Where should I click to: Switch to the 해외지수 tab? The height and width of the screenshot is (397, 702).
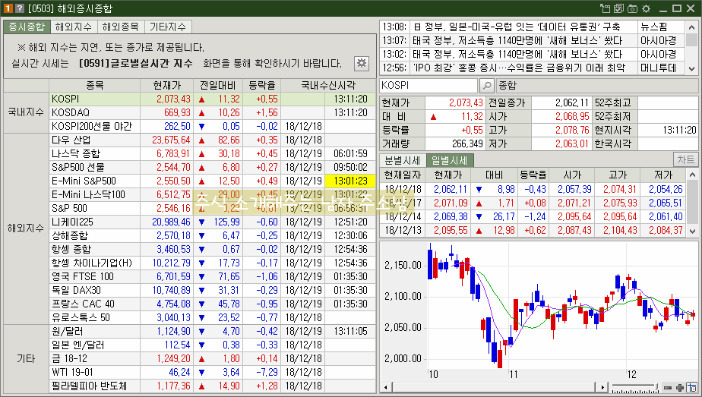73,27
